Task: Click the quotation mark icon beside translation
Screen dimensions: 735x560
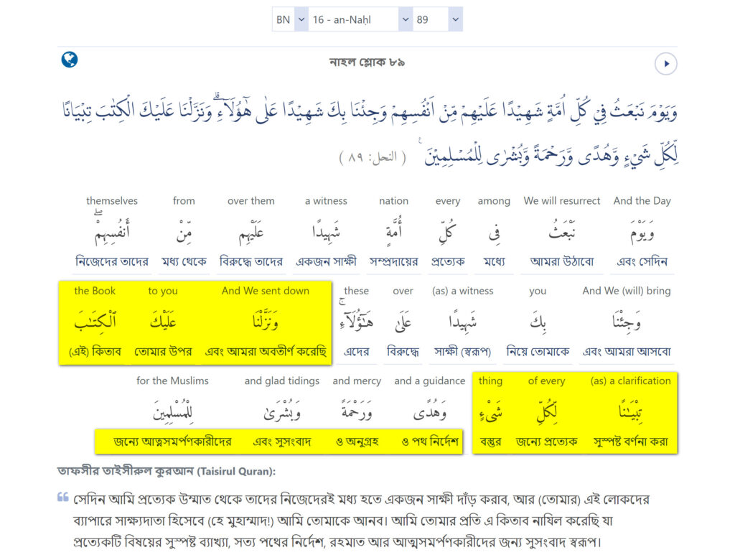Action: 63,497
